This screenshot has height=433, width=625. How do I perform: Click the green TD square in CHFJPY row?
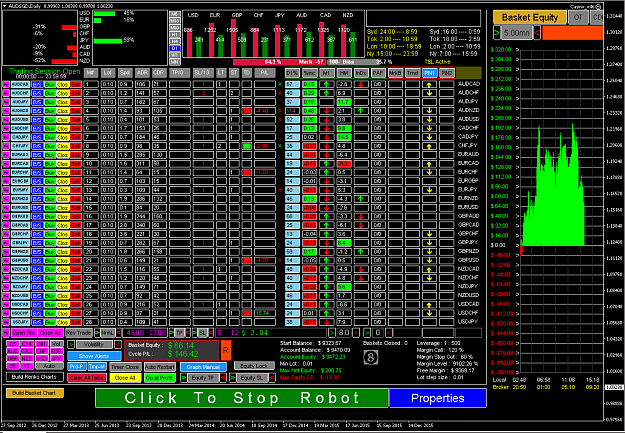point(247,146)
